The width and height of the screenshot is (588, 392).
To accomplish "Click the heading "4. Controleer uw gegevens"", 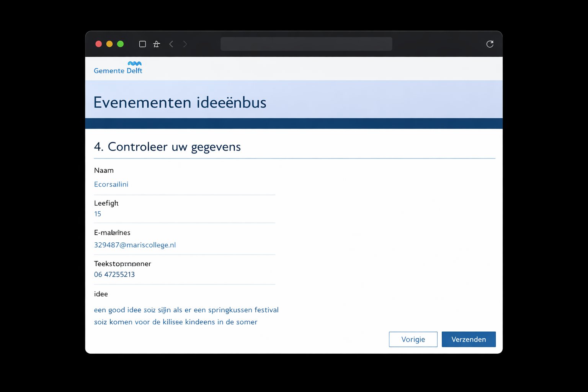I will click(167, 147).
